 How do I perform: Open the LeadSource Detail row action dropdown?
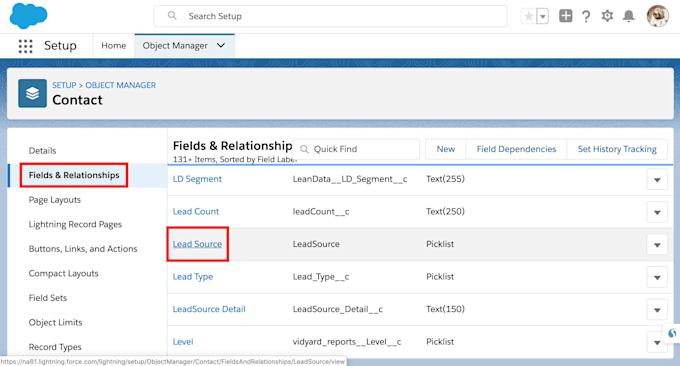(657, 310)
